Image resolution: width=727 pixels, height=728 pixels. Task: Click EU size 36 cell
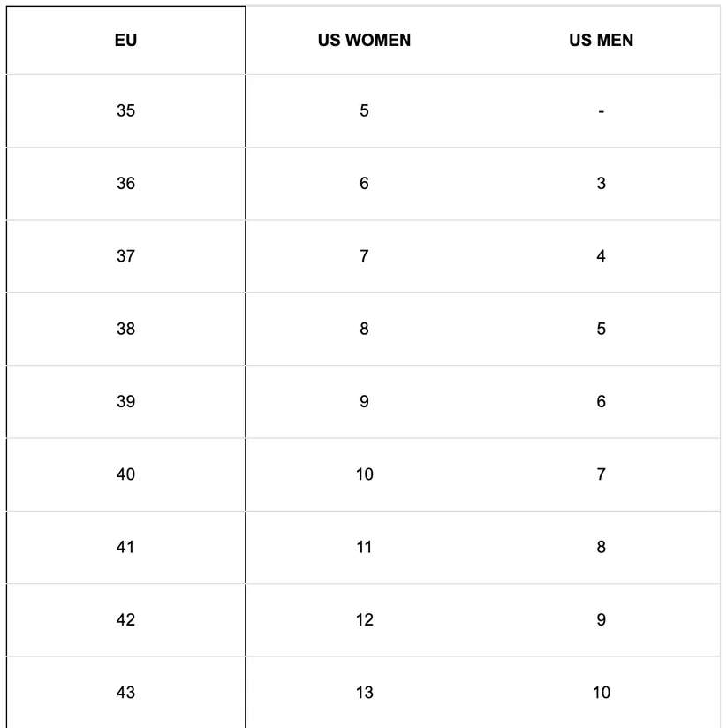point(125,184)
